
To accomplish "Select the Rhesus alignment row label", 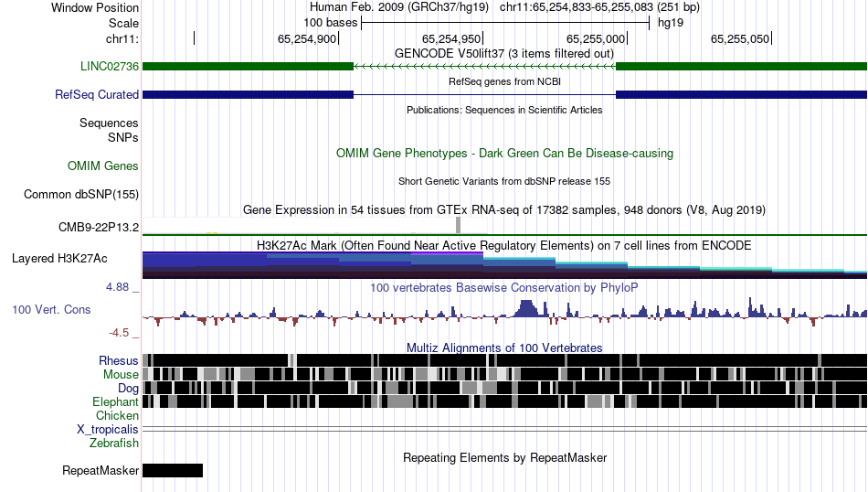I will [119, 360].
